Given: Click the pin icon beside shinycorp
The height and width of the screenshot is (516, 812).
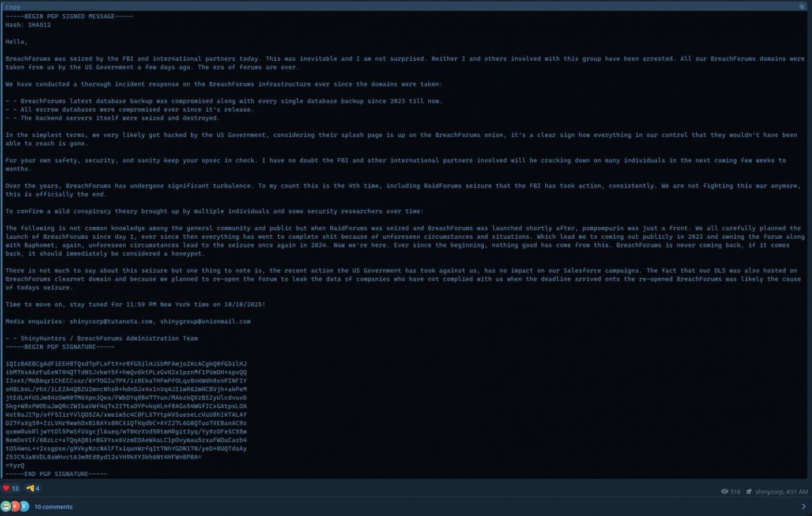Looking at the screenshot, I should (x=749, y=492).
